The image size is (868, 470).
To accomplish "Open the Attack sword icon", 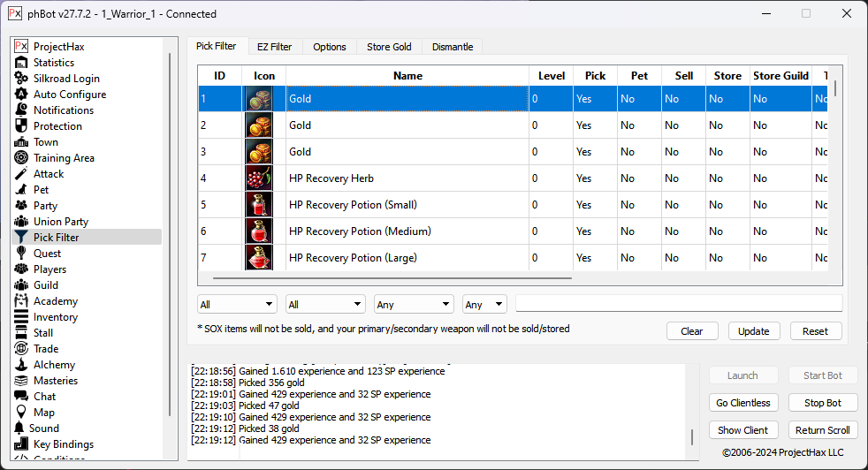I will pyautogui.click(x=22, y=174).
